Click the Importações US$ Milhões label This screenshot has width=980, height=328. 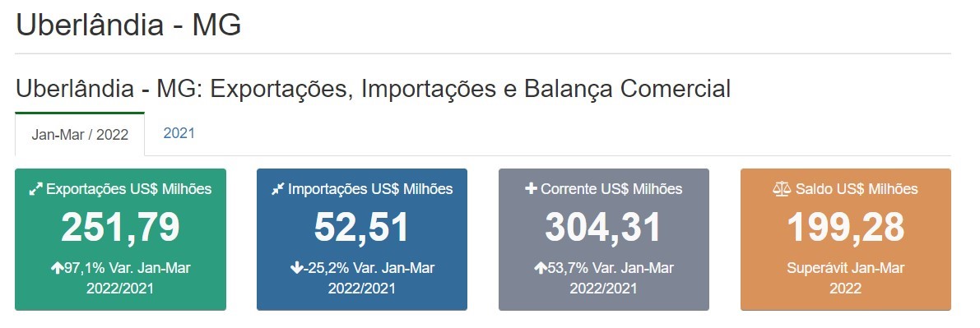click(370, 189)
